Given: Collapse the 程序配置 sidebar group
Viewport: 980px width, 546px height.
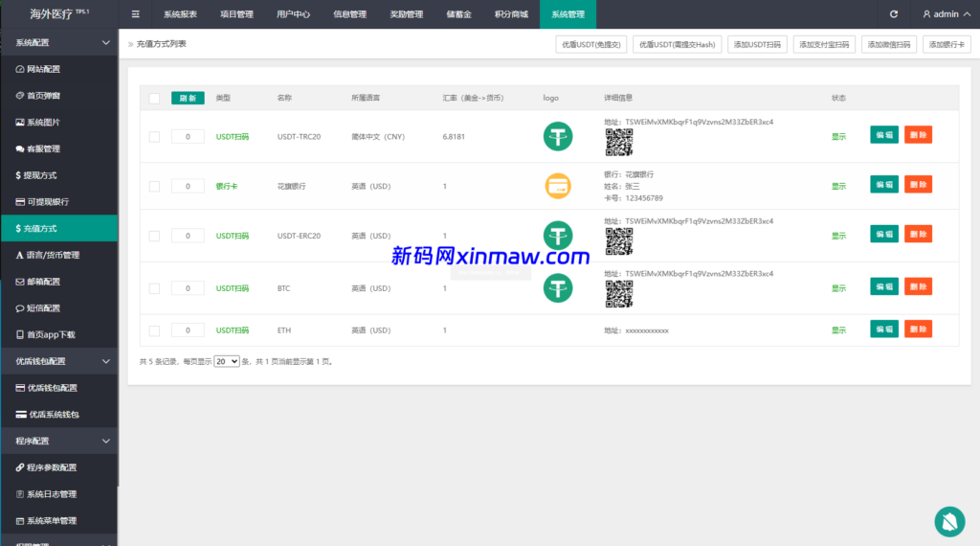Looking at the screenshot, I should coord(59,441).
